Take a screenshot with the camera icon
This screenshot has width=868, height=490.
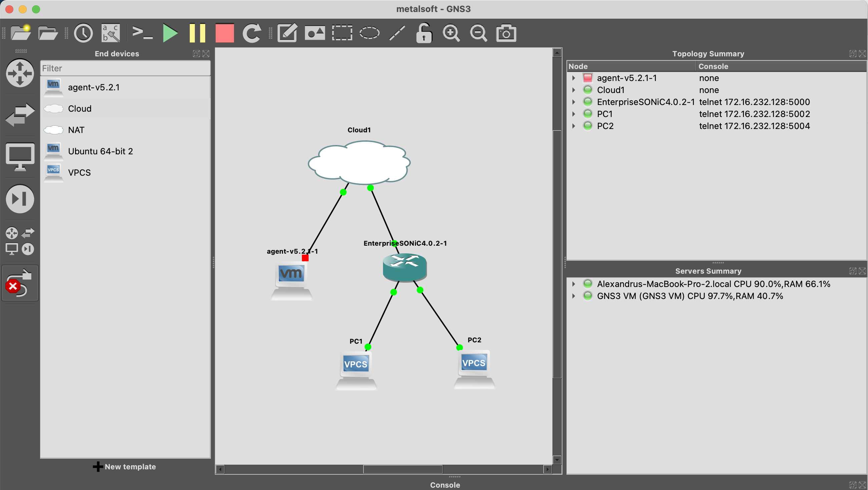(x=506, y=33)
